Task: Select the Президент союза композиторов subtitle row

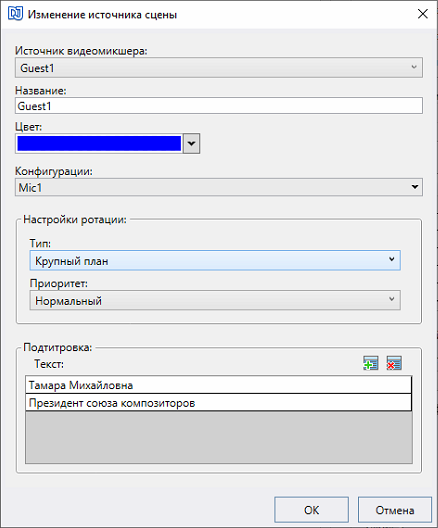Action: tap(218, 403)
